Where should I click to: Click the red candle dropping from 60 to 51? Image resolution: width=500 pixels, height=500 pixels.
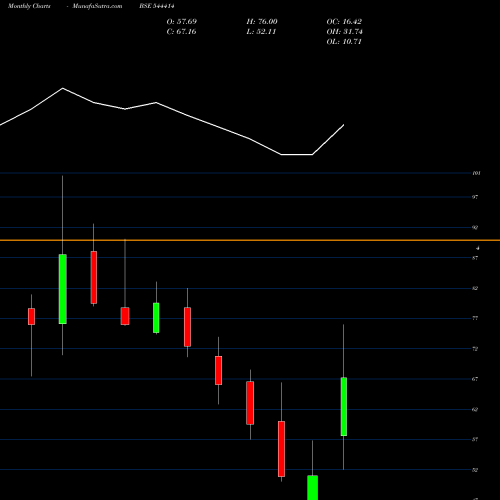pyautogui.click(x=281, y=449)
